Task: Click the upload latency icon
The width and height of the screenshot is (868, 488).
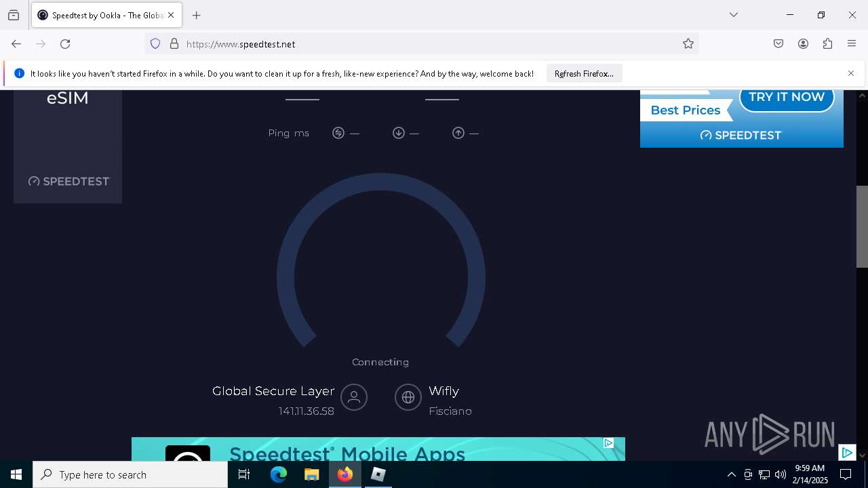Action: click(458, 133)
